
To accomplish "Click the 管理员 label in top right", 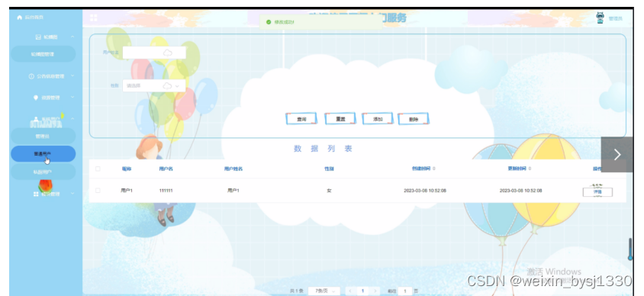I will (x=615, y=18).
